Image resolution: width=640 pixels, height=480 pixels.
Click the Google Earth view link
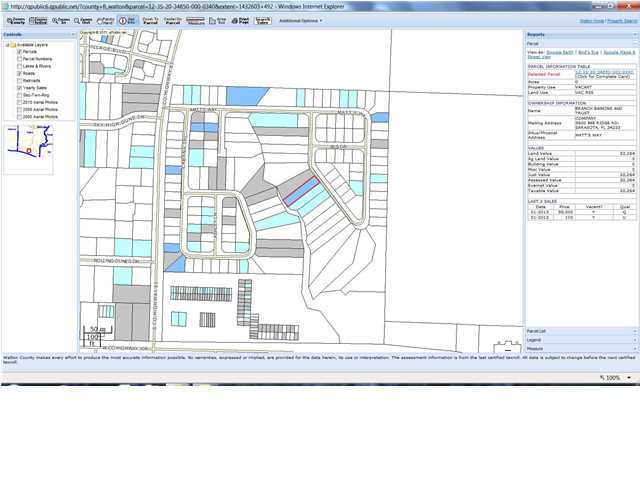(560, 53)
